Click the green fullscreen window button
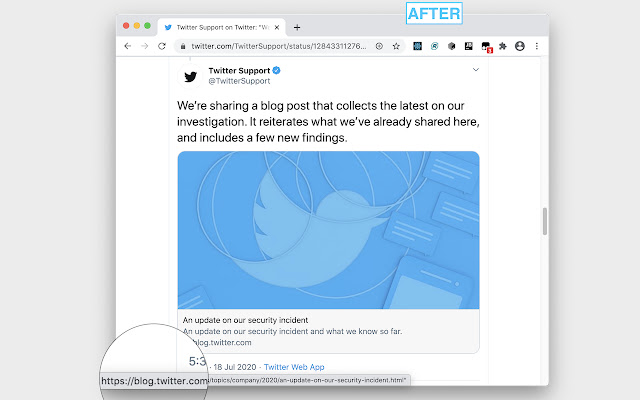 point(147,26)
